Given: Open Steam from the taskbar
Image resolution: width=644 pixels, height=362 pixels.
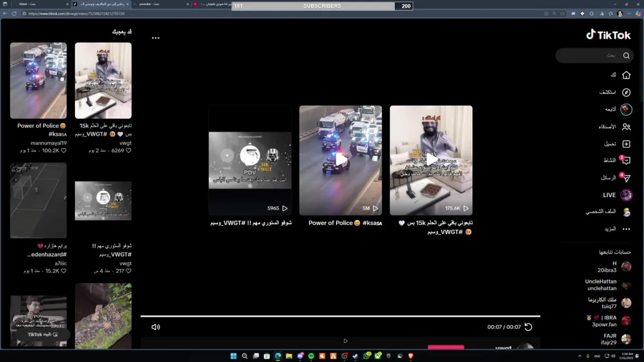Looking at the screenshot, I should point(355,356).
